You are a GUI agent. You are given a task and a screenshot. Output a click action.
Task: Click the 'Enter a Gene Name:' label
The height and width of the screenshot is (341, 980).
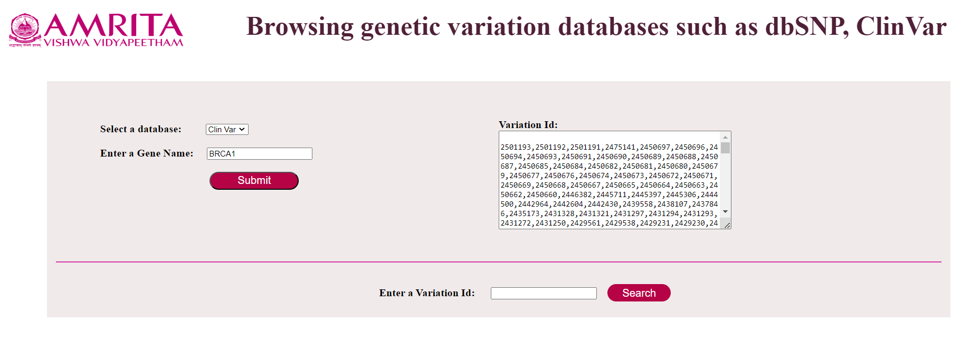coord(147,153)
